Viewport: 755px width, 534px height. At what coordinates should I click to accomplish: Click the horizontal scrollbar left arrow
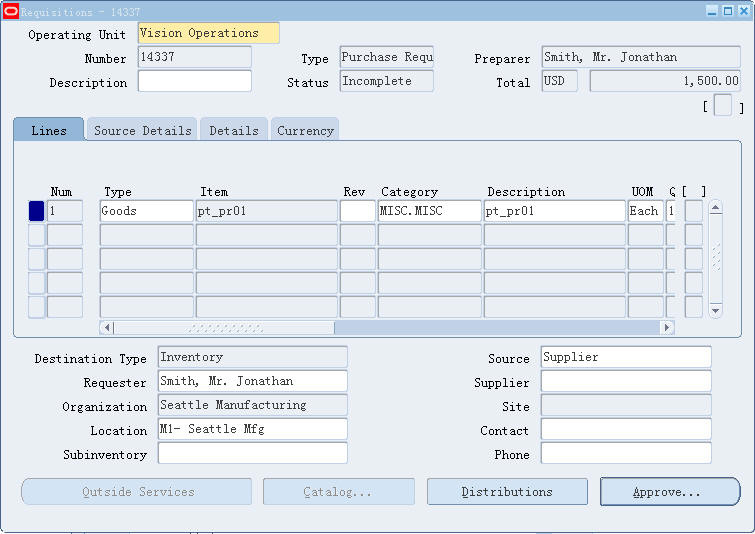coord(107,328)
